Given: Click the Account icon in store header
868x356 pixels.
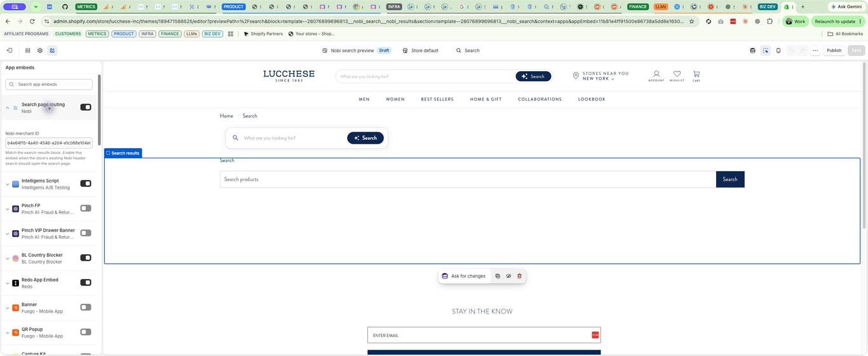Looking at the screenshot, I should click(656, 76).
